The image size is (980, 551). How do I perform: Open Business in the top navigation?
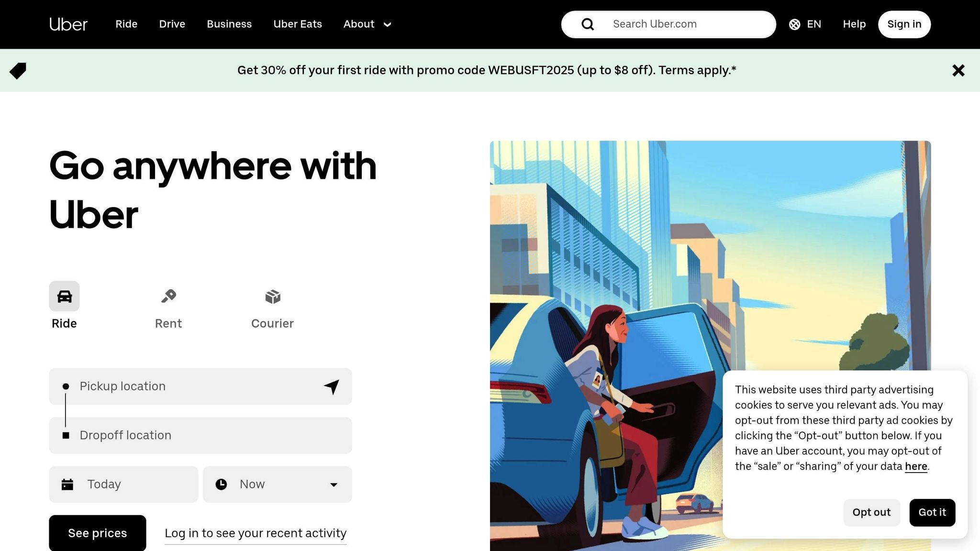pyautogui.click(x=229, y=24)
